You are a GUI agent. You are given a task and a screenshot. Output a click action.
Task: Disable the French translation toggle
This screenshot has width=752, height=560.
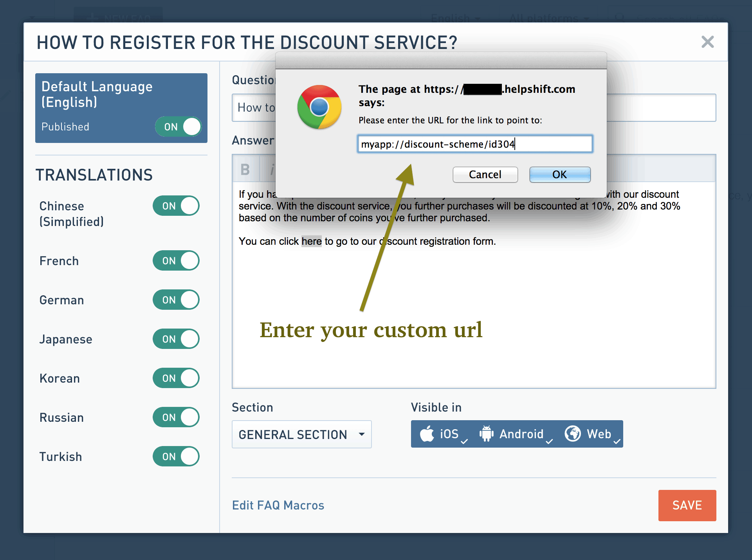pos(176,261)
